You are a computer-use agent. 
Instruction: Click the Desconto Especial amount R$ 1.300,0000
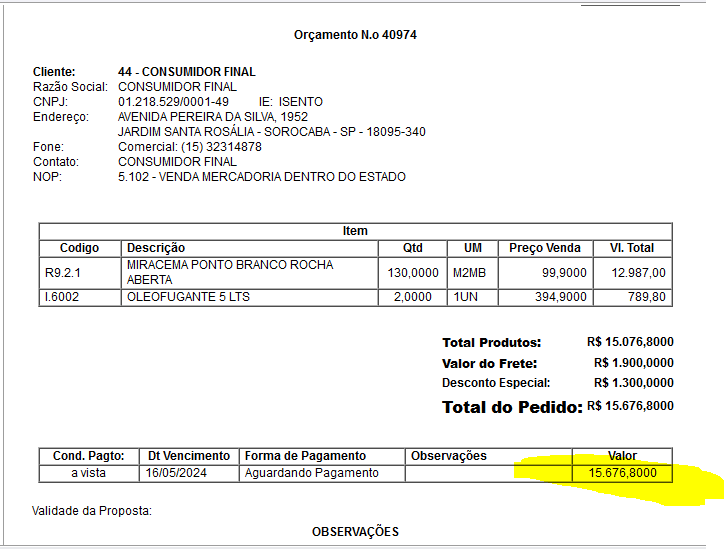click(633, 383)
